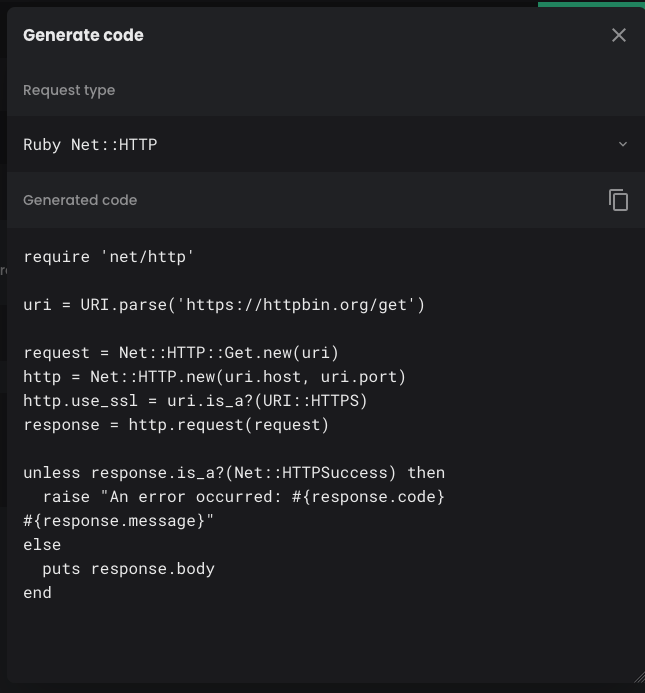Click the Net::HTTP.new(uri.host, uri.port) line
Image resolution: width=645 pixels, height=693 pixels.
(x=214, y=377)
